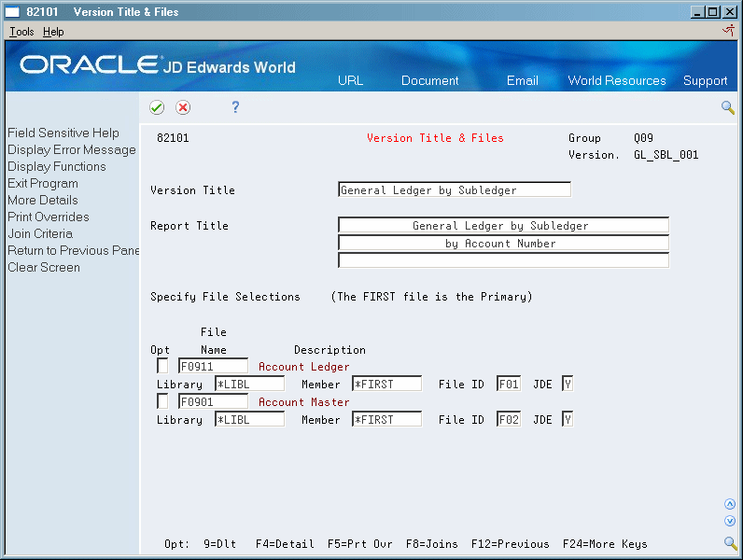Viewport: 743px width, 560px height.
Task: Click first Report Title line field
Action: (x=503, y=225)
